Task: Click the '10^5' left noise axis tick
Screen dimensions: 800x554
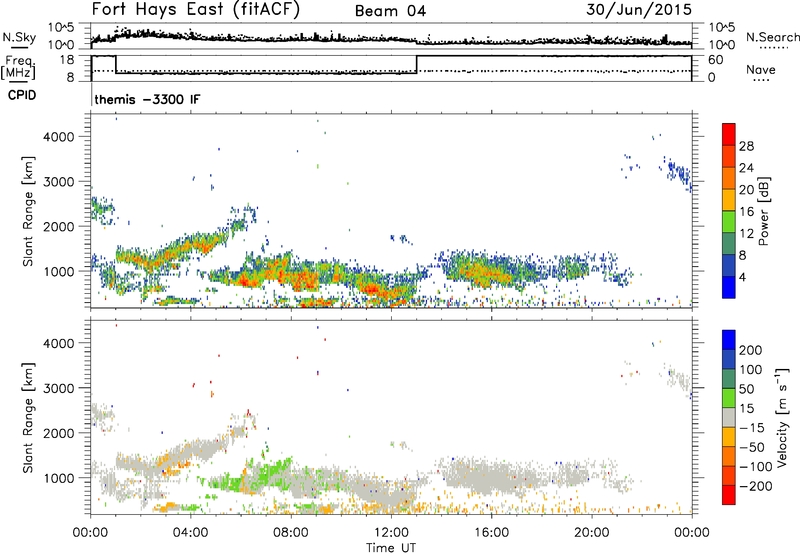Action: pos(61,28)
